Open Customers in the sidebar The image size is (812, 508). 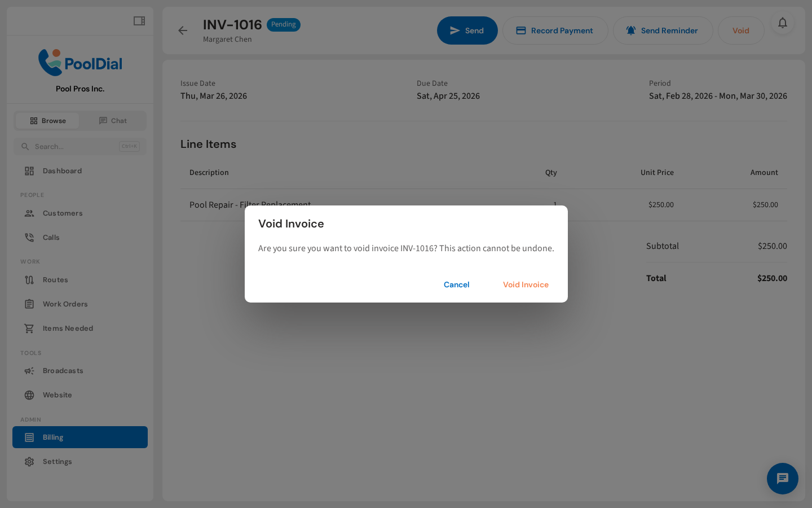[x=63, y=213]
